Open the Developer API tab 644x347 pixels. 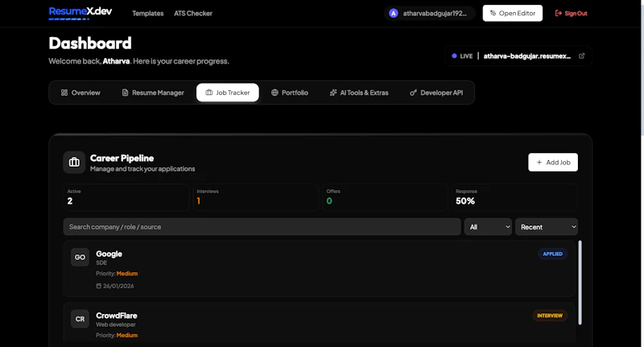436,93
